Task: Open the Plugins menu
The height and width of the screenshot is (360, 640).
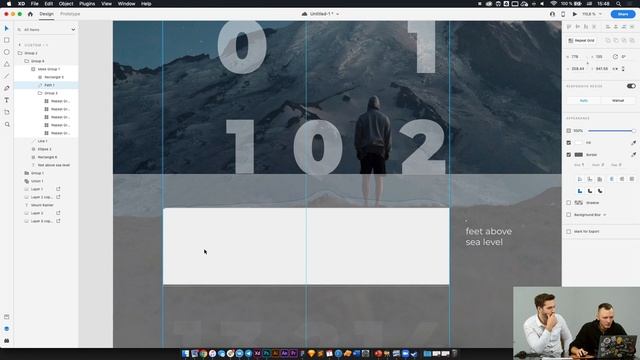Action: tap(87, 4)
